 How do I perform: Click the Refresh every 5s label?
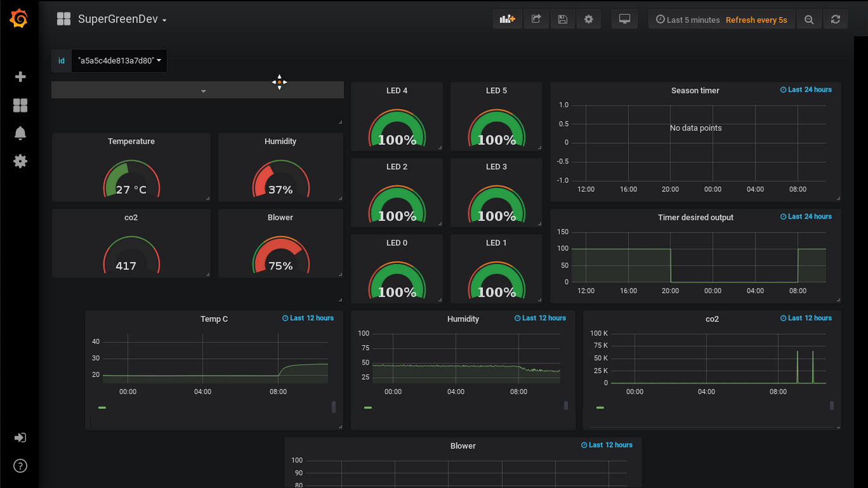(x=756, y=20)
